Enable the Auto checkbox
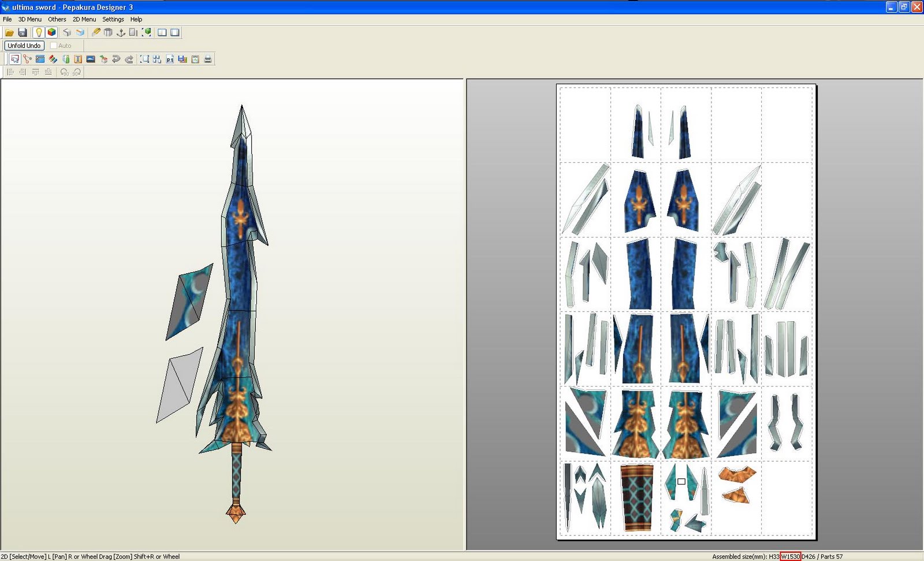This screenshot has height=561, width=924. pos(54,46)
